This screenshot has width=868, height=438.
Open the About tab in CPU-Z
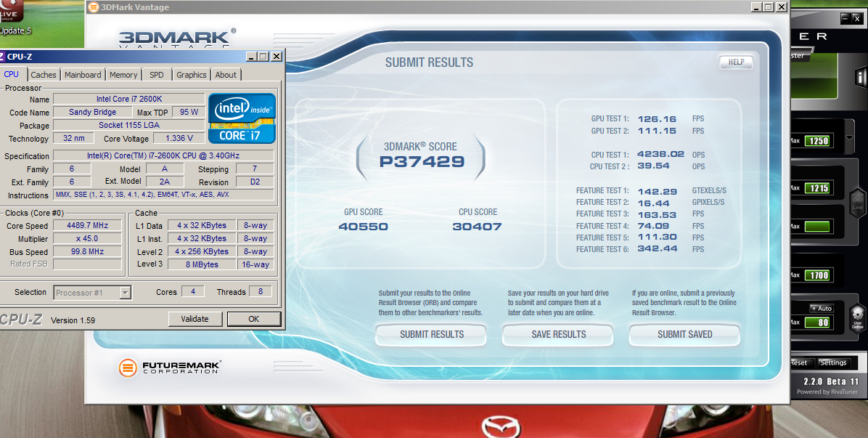[225, 75]
